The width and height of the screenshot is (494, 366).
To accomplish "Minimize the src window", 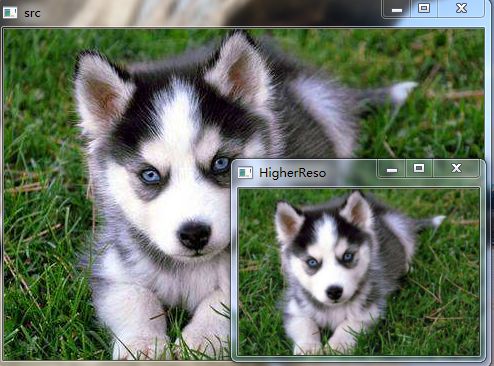I will point(396,9).
